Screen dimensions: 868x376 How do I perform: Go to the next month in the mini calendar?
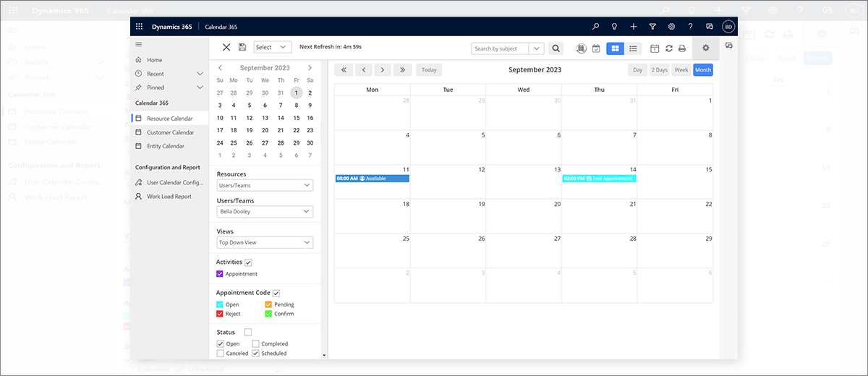(310, 68)
